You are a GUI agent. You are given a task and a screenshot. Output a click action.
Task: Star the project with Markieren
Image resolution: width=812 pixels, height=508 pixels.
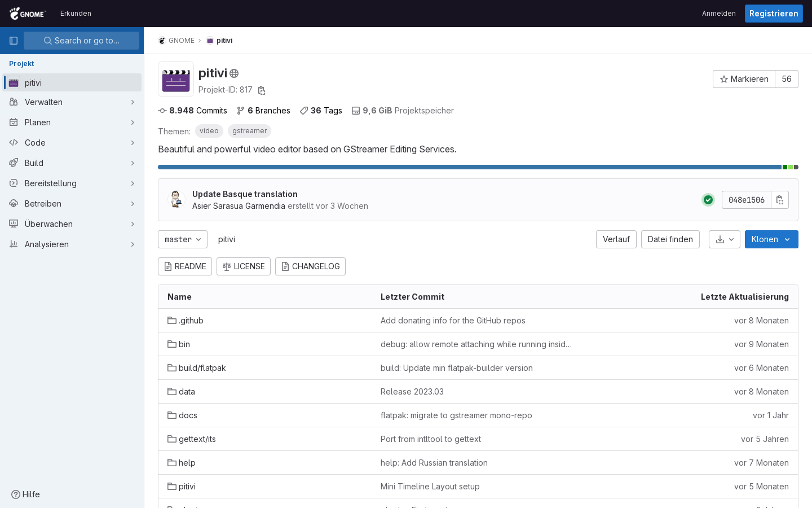click(x=744, y=79)
